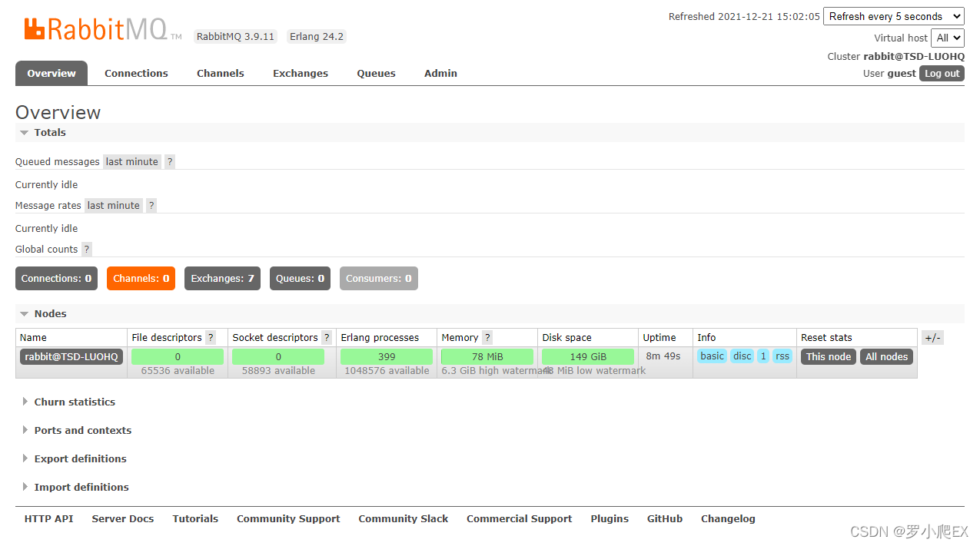The height and width of the screenshot is (546, 980).
Task: Open the Plugins link
Action: click(610, 519)
